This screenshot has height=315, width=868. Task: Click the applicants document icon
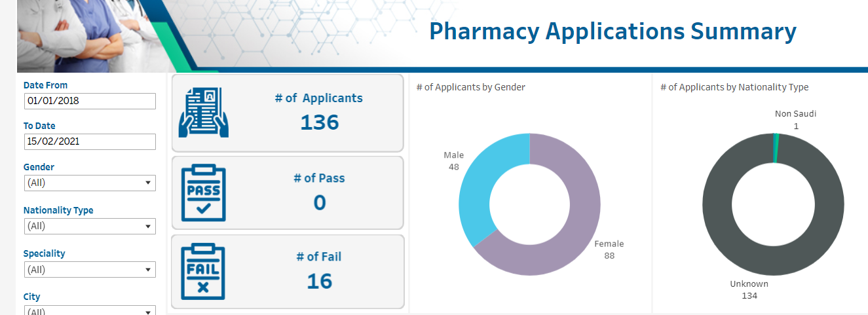[x=203, y=113]
